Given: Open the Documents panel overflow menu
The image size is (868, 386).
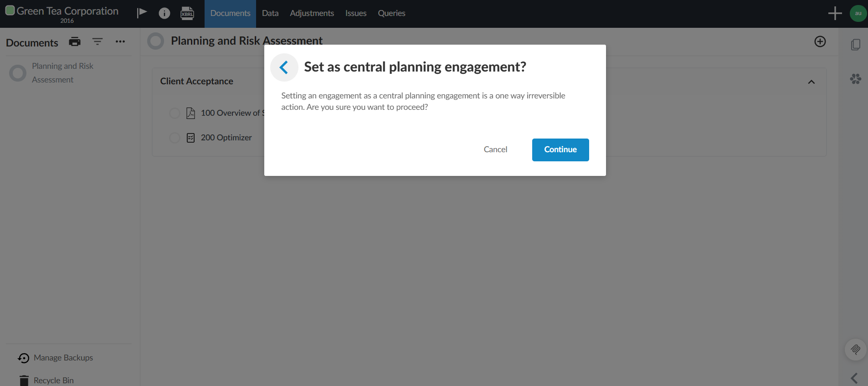Looking at the screenshot, I should [120, 41].
